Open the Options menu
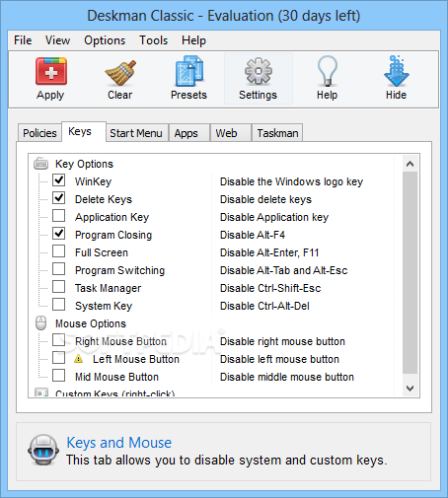 click(x=105, y=40)
